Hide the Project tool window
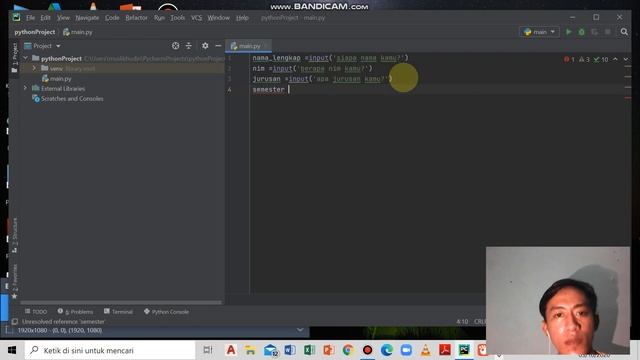The image size is (640, 360). pos(218,46)
